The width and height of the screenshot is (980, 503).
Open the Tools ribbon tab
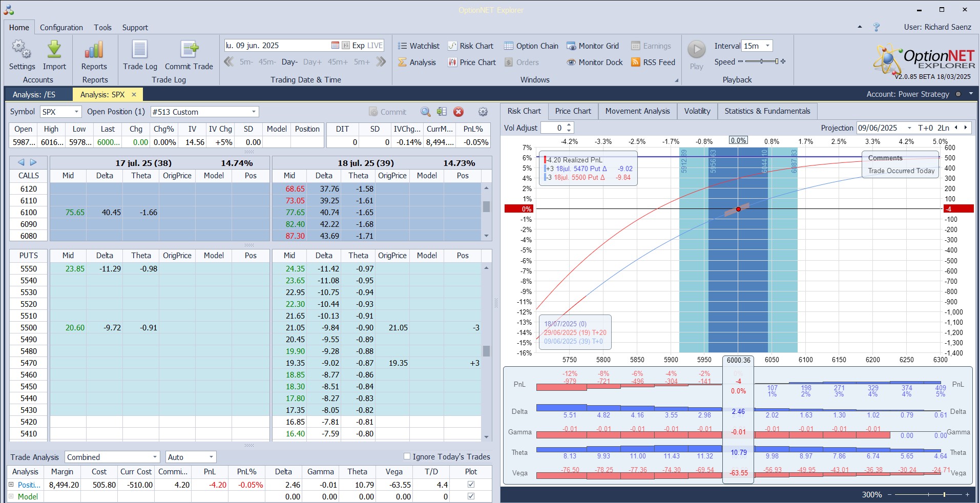click(102, 28)
